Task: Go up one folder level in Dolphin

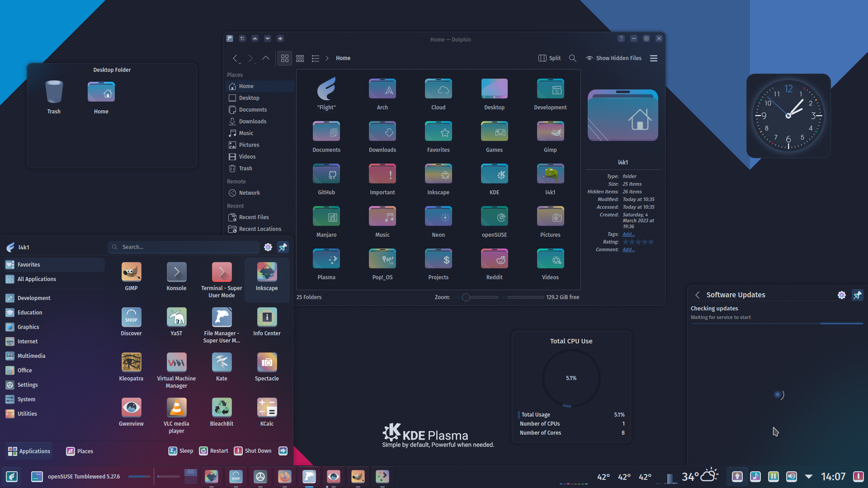Action: point(266,58)
